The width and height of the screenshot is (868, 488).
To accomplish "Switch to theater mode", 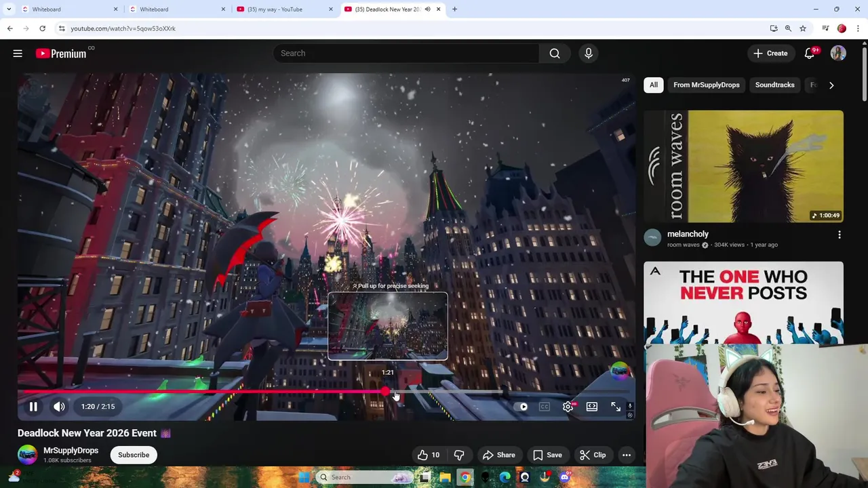I will click(592, 407).
